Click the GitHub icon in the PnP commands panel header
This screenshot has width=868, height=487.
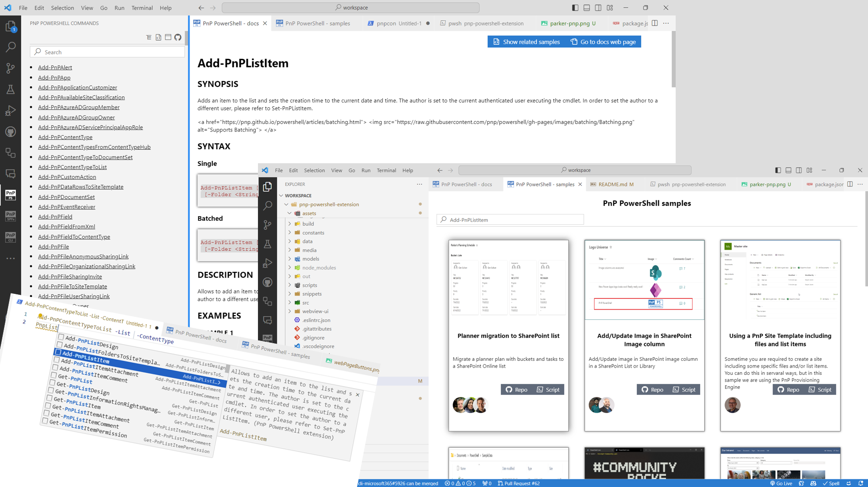[x=178, y=37]
